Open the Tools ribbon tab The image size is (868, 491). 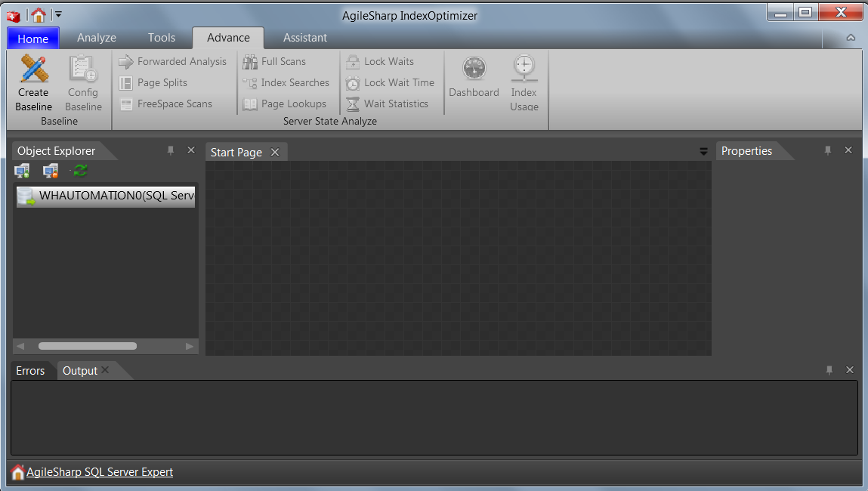(x=162, y=38)
